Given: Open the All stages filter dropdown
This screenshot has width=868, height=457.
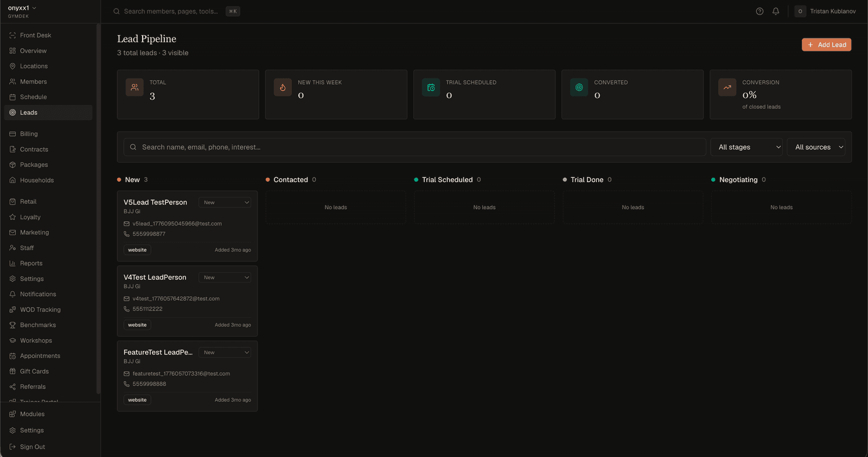Looking at the screenshot, I should 746,147.
